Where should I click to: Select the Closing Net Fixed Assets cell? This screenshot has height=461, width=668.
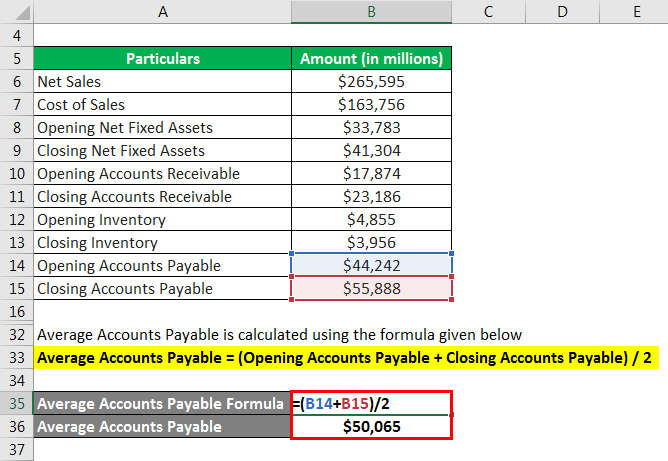[x=162, y=150]
